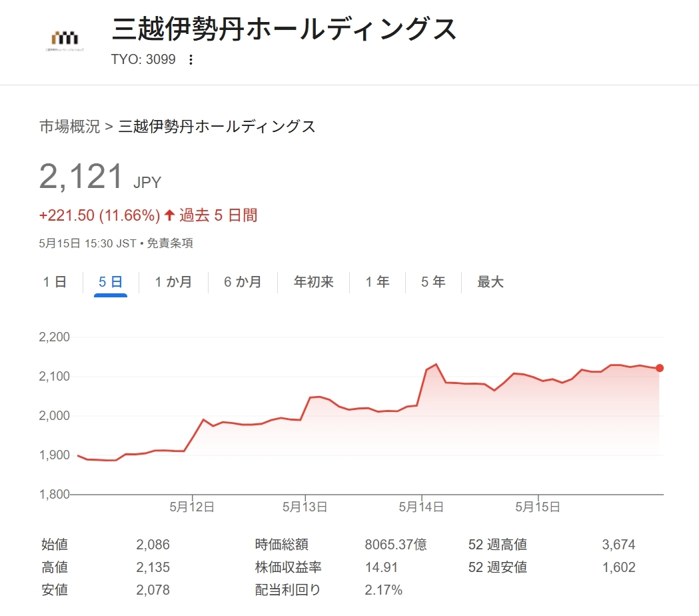Screen dimensions: 699x616
Task: Click the TYO: 3099 ticker text
Action: point(143,59)
